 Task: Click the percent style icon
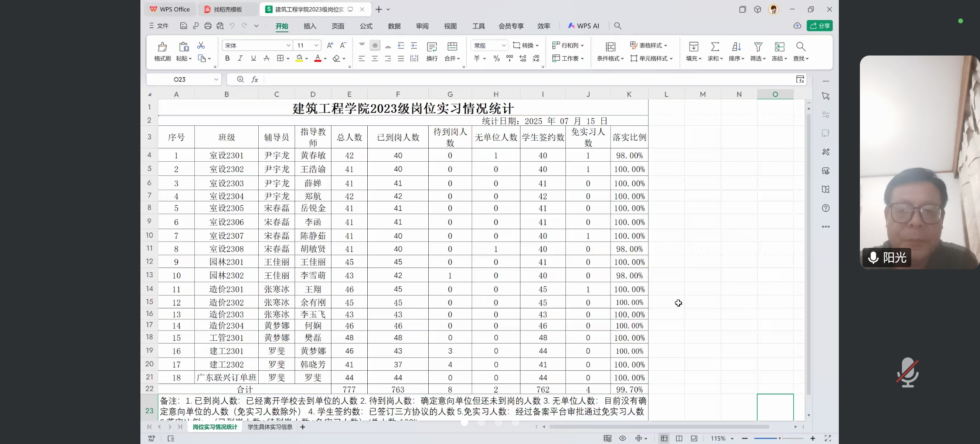(x=496, y=58)
